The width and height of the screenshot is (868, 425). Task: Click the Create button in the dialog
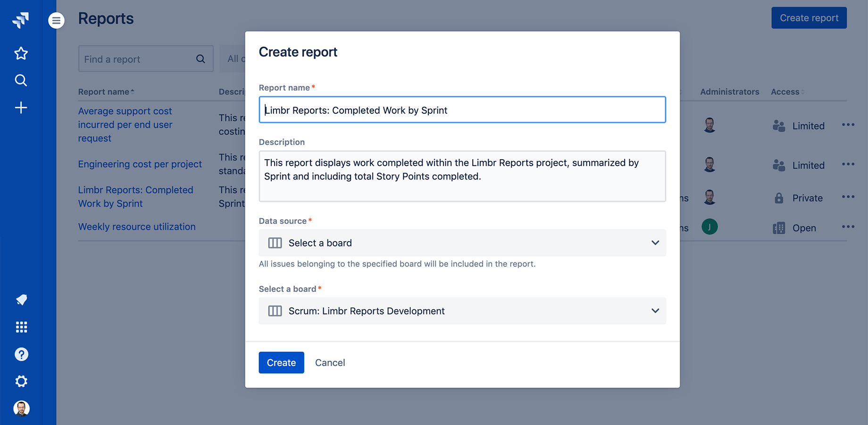pyautogui.click(x=281, y=363)
